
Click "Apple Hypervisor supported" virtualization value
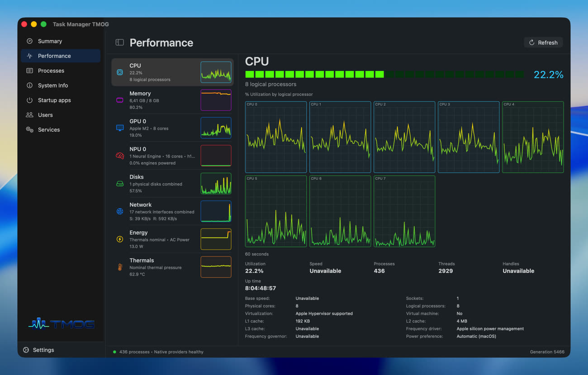click(324, 313)
